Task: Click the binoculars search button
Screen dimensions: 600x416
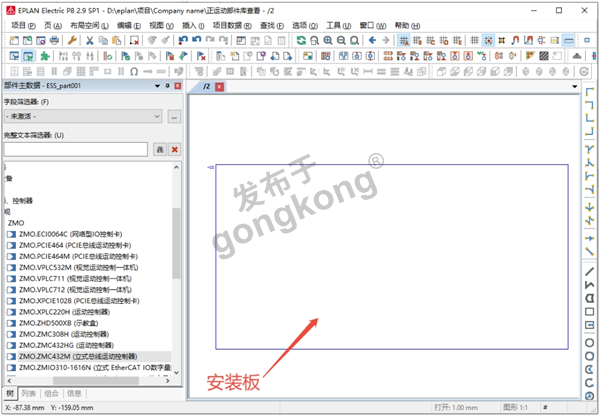Action: pos(160,149)
